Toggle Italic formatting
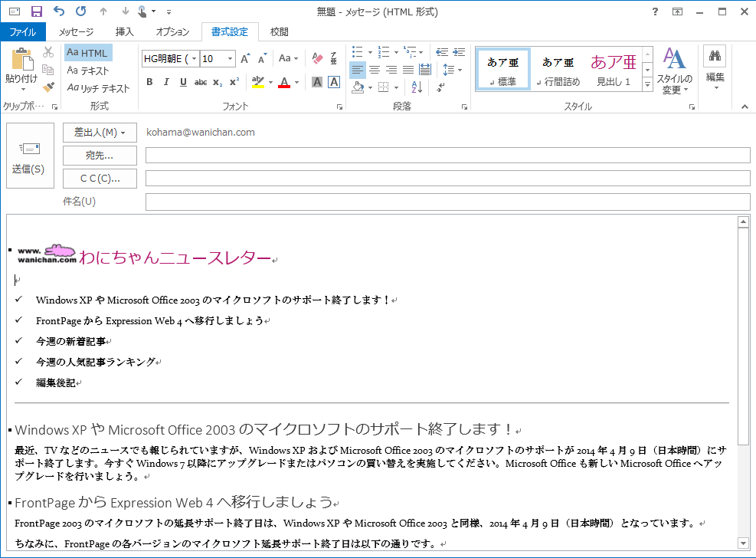 coord(166,83)
